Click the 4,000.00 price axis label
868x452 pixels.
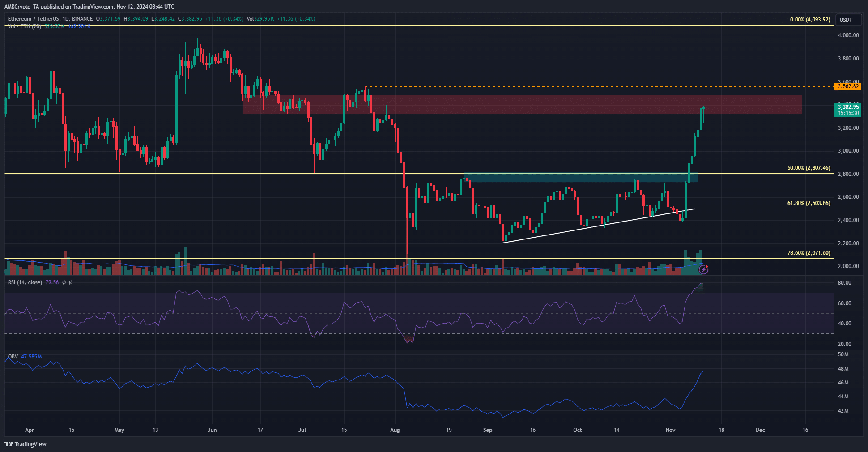pos(848,35)
